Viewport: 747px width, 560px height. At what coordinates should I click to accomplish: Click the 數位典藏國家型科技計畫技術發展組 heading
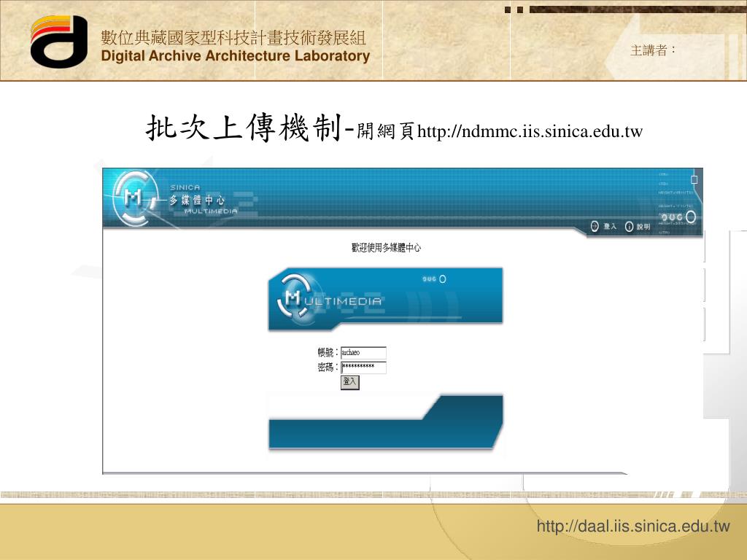233,37
